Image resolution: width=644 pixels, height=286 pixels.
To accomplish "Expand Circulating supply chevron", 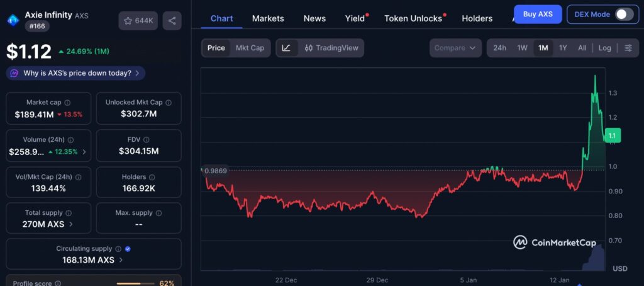I will [x=121, y=260].
